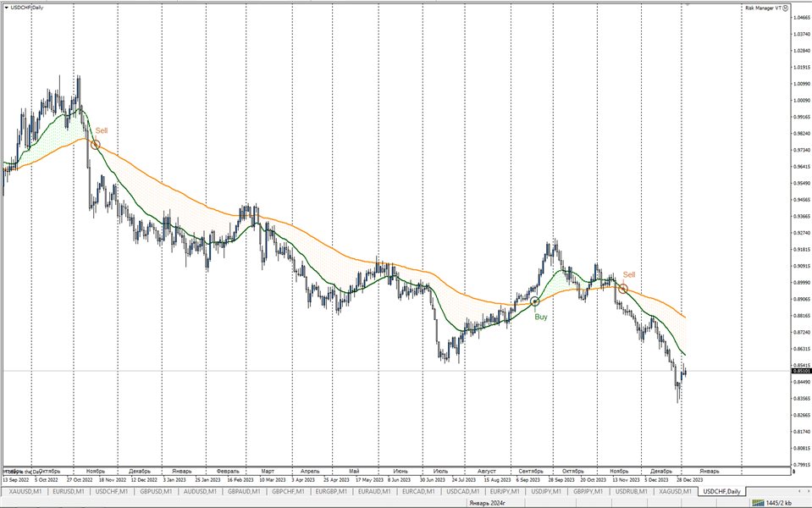Click the Январь 2024г status bar text
The image size is (812, 508).
click(488, 503)
